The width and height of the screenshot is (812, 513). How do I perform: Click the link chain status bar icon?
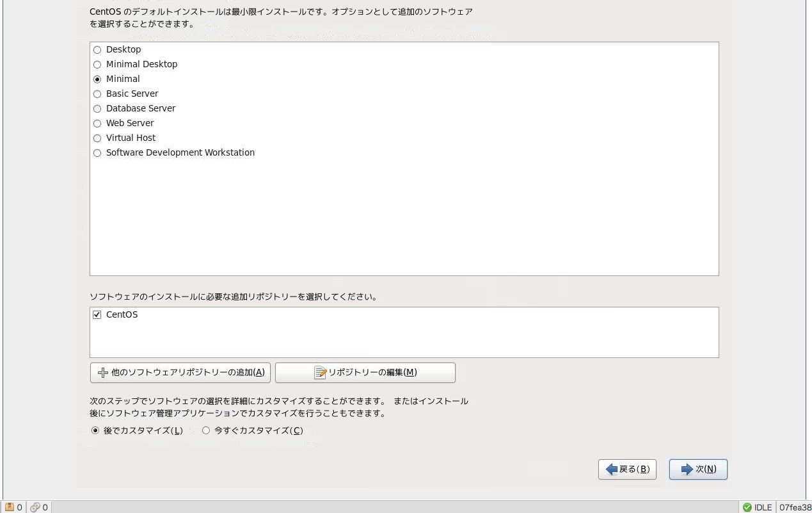pos(35,507)
